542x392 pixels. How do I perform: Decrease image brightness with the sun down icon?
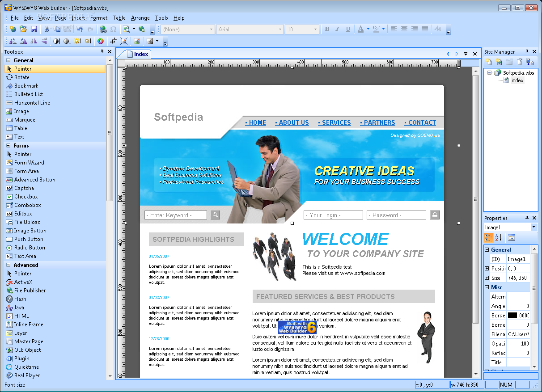[88, 41]
